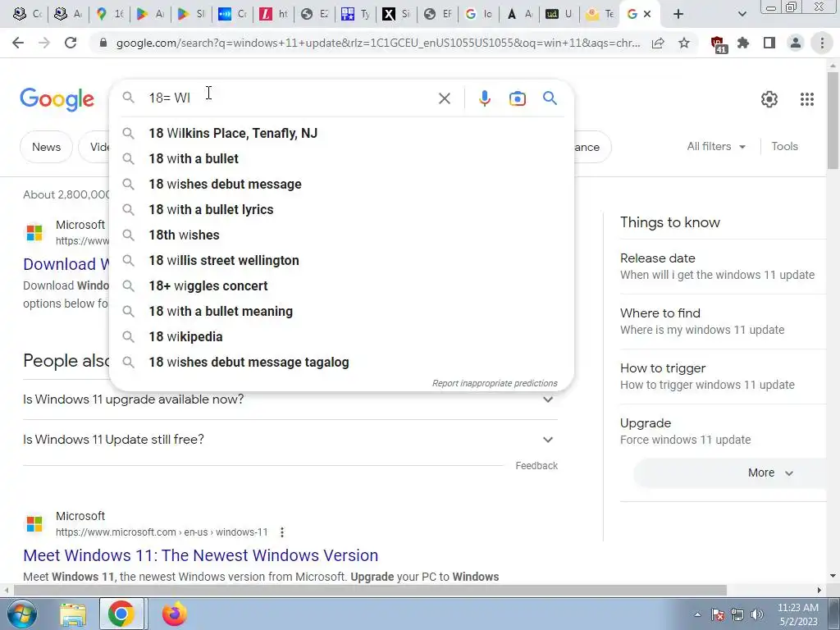Open Google quick settings gear
The width and height of the screenshot is (840, 630).
769,99
